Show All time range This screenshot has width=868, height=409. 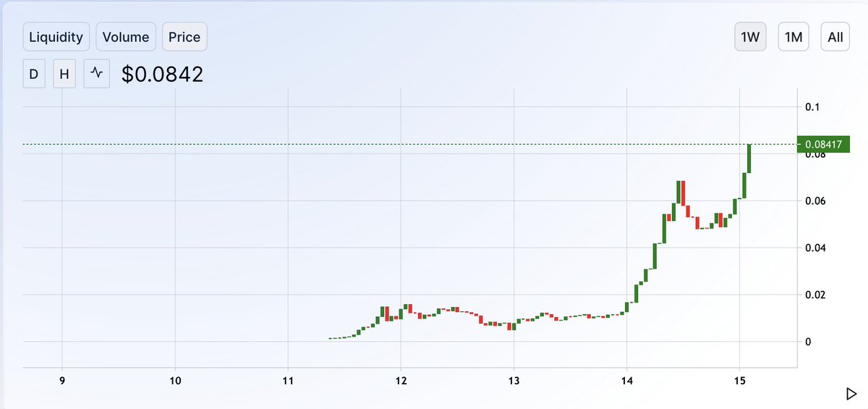tap(835, 38)
